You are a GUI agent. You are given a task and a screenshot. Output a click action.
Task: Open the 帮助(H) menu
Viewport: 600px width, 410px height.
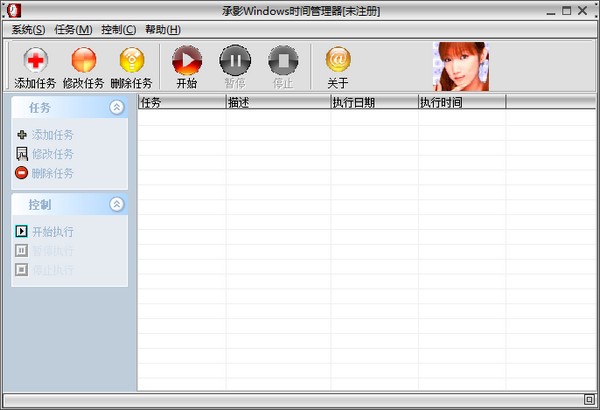tap(163, 29)
